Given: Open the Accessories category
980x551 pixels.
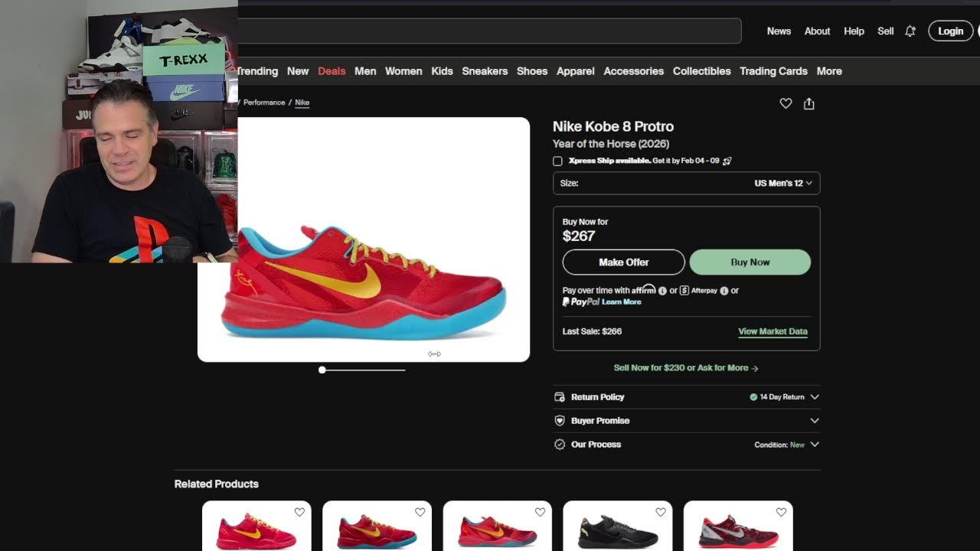Looking at the screenshot, I should (x=634, y=71).
